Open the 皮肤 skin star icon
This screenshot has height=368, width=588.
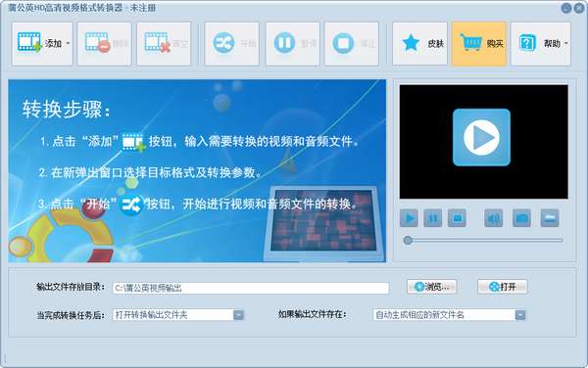[x=411, y=43]
